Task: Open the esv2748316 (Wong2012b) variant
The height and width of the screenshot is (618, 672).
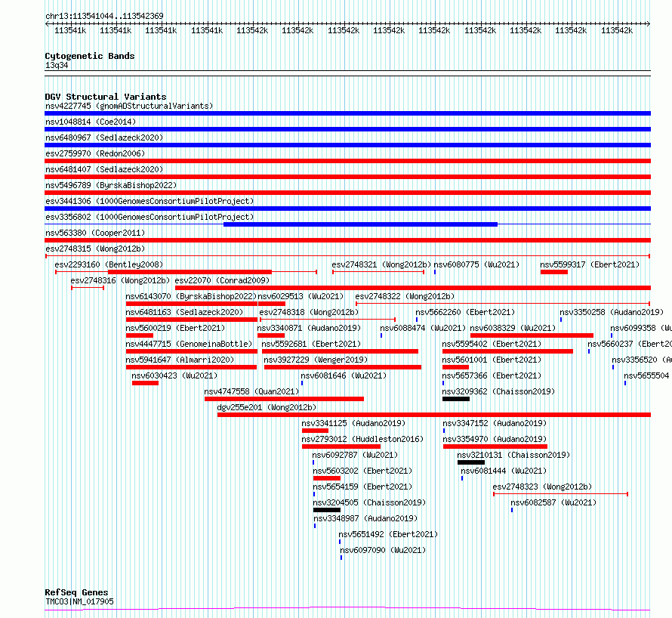Action: (x=120, y=280)
